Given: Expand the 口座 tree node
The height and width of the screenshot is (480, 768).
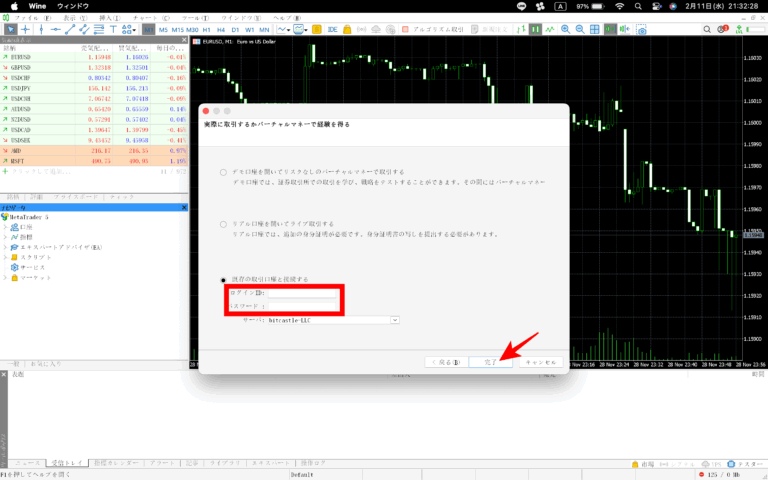Looking at the screenshot, I should coord(5,227).
